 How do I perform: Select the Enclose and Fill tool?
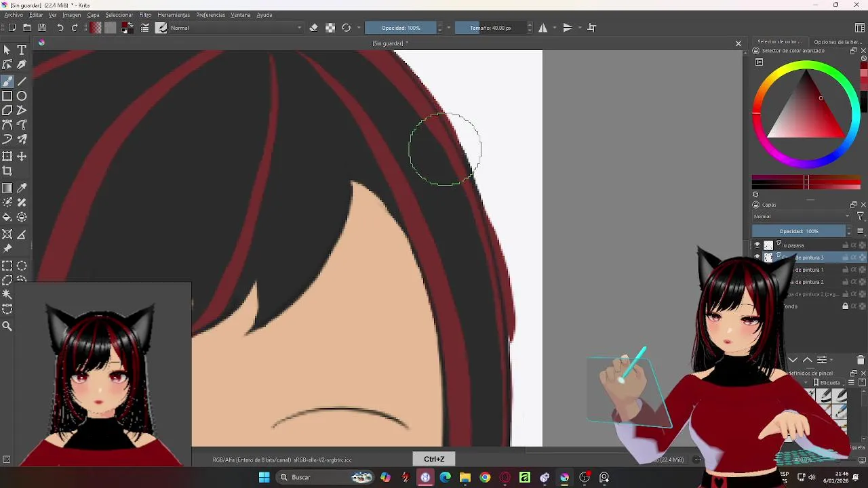click(x=22, y=217)
